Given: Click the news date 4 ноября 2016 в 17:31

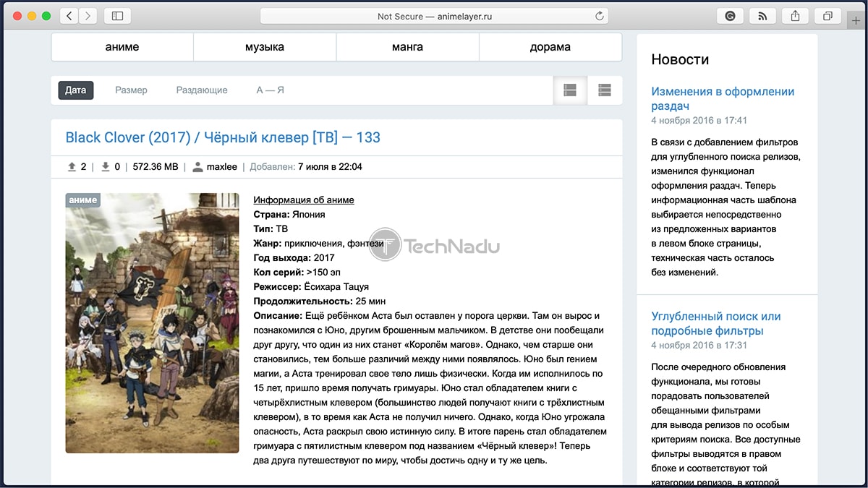Looking at the screenshot, I should pyautogui.click(x=699, y=346).
